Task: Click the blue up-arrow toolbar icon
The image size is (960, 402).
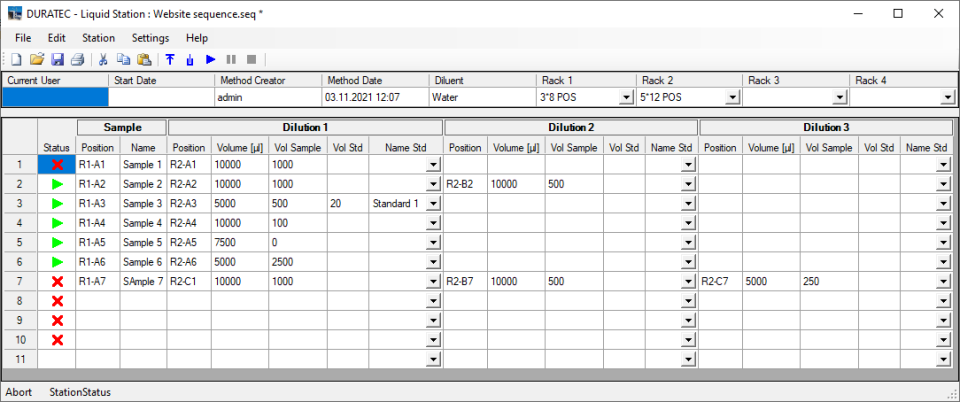Action: pos(170,60)
